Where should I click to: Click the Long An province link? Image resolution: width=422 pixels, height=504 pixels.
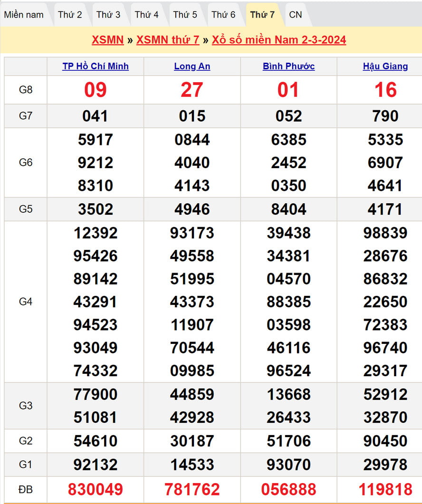point(192,67)
